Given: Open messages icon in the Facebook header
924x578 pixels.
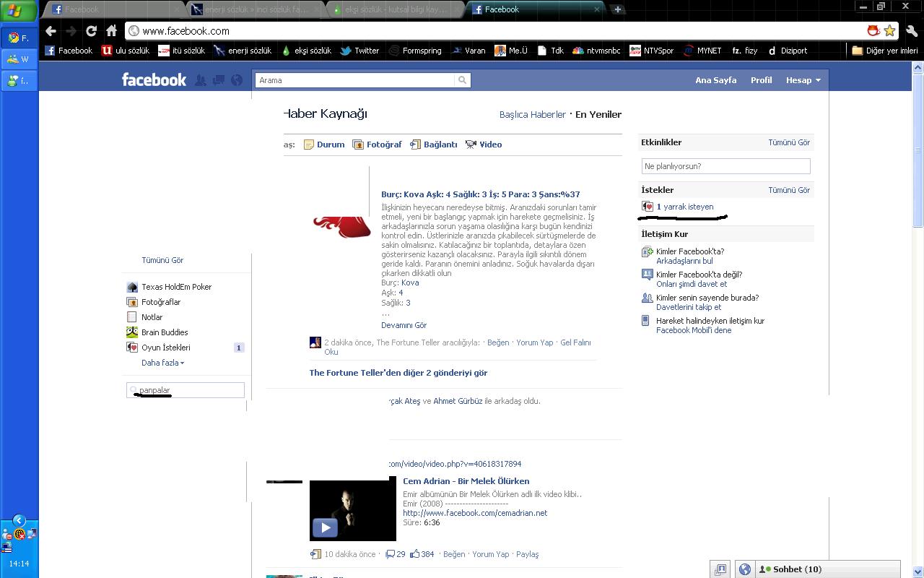Looking at the screenshot, I should [218, 80].
